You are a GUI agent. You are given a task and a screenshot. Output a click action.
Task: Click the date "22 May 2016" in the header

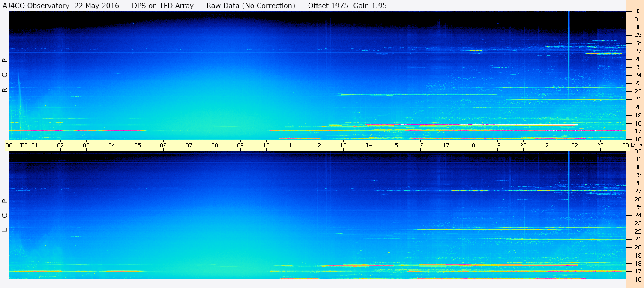click(97, 6)
